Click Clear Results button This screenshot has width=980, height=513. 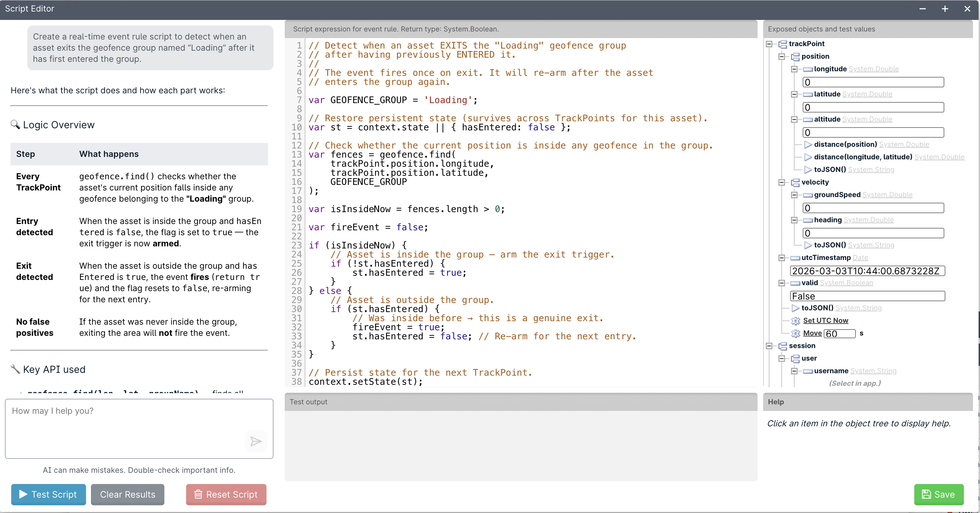click(127, 494)
